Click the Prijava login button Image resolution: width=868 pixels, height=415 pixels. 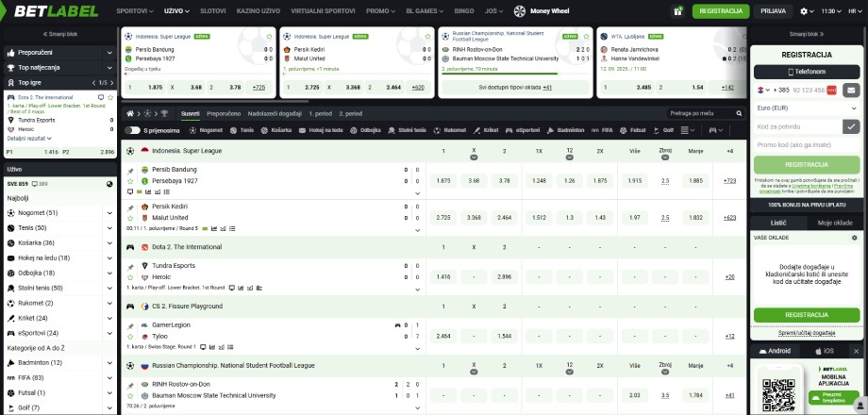[x=773, y=11]
